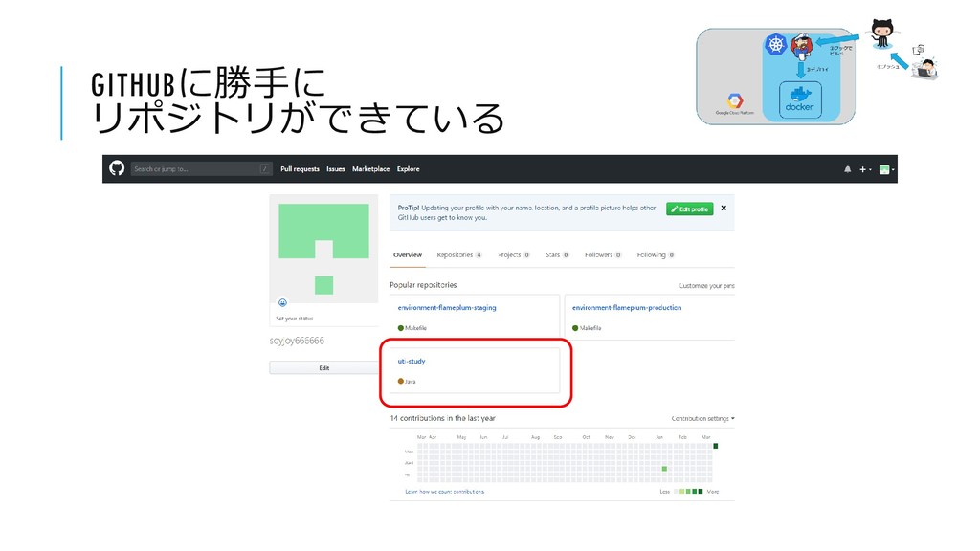Dismiss the ProTip banner with X

click(724, 208)
